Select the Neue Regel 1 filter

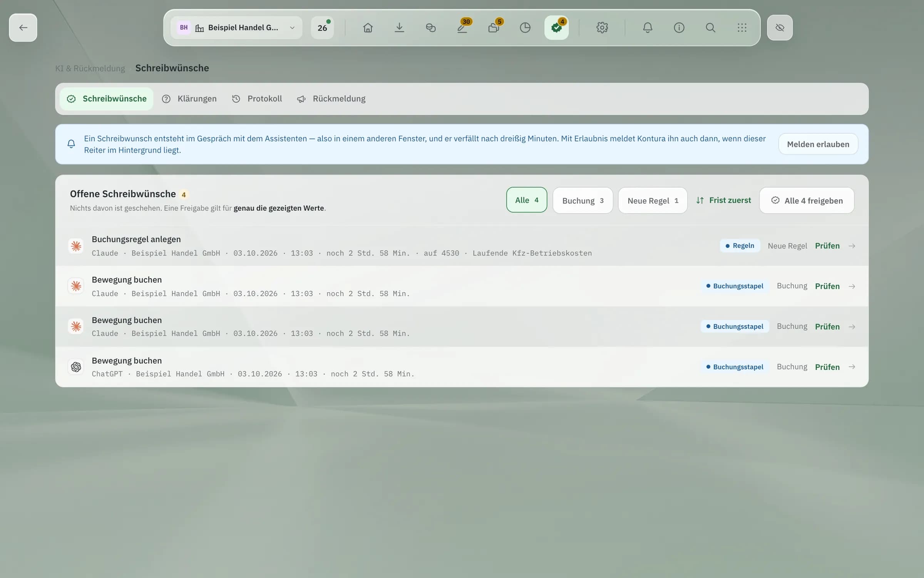tap(653, 200)
